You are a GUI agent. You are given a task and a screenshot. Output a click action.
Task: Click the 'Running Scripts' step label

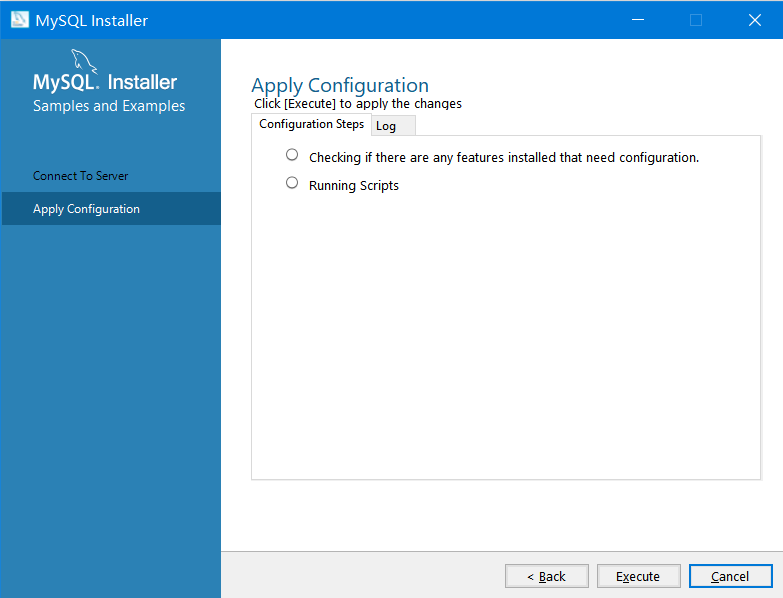pos(354,185)
